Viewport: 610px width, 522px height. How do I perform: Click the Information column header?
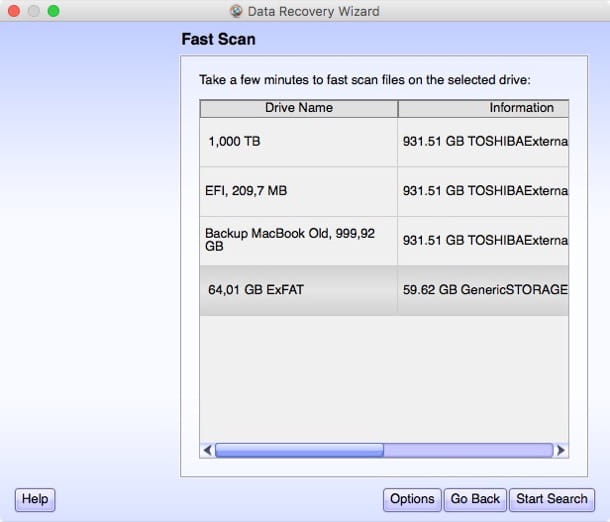pos(483,108)
